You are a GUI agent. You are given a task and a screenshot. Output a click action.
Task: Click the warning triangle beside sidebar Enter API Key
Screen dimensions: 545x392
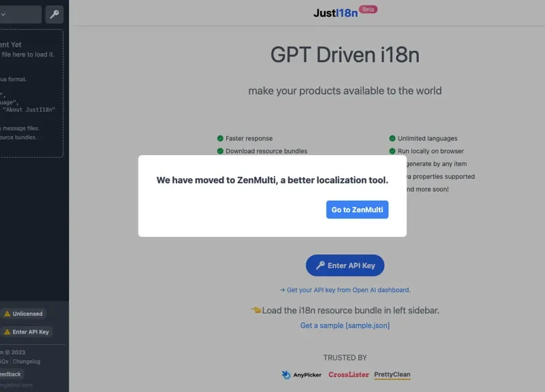[x=7, y=332]
